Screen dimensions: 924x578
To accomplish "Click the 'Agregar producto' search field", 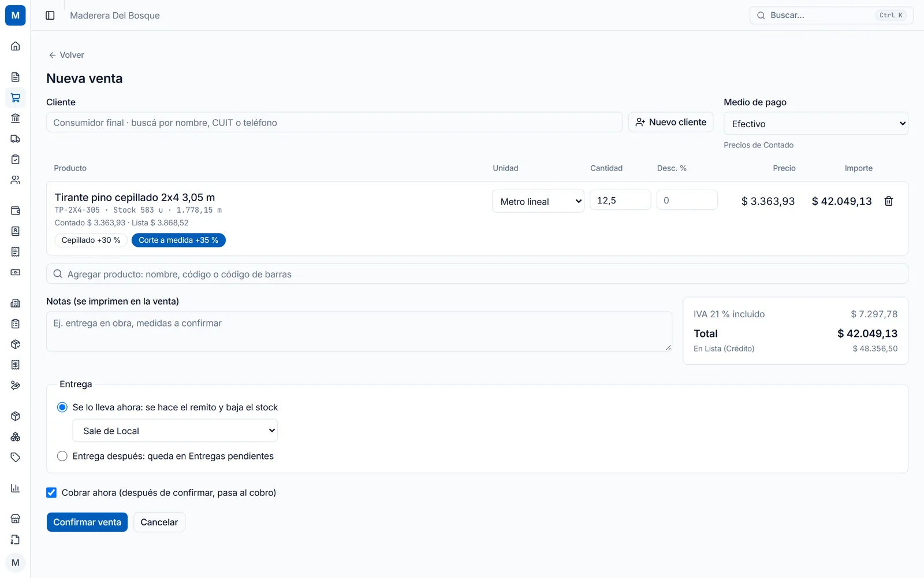I will tap(477, 274).
